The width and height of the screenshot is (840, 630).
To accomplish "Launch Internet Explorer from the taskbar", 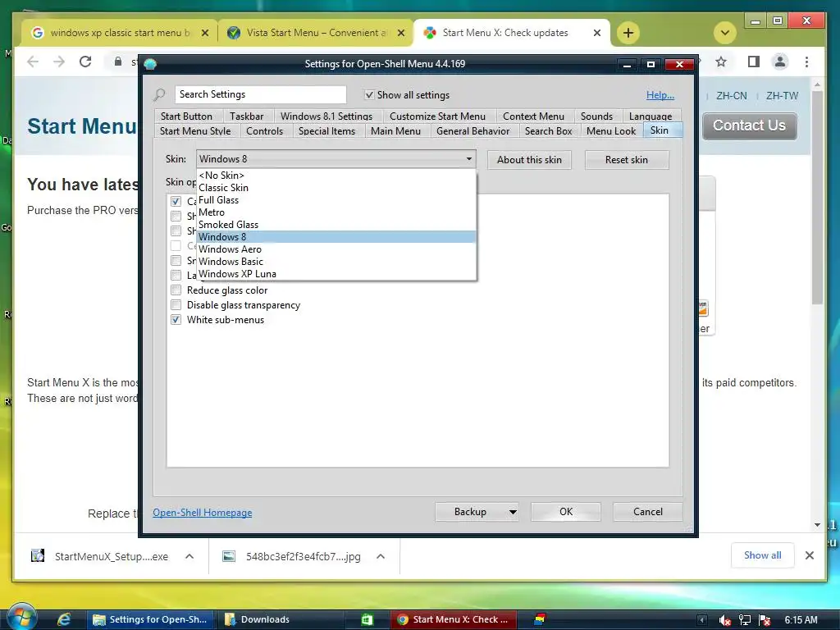I will pyautogui.click(x=64, y=619).
